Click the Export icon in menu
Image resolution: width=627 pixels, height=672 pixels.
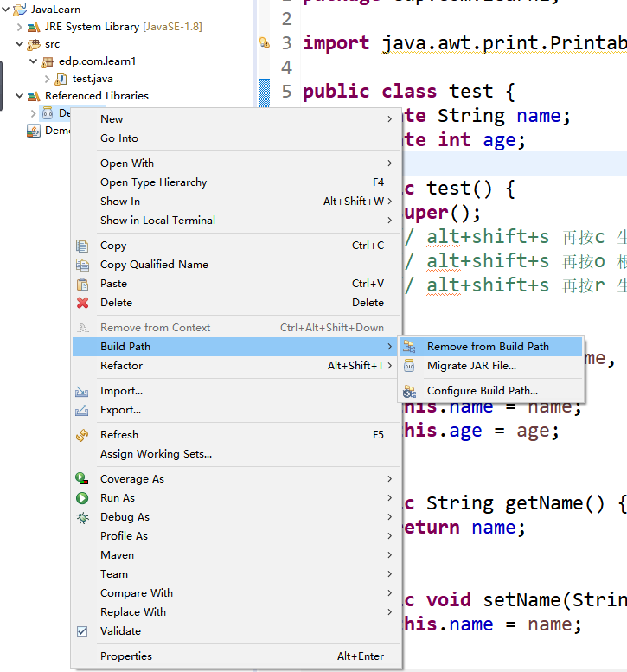pyautogui.click(x=82, y=410)
